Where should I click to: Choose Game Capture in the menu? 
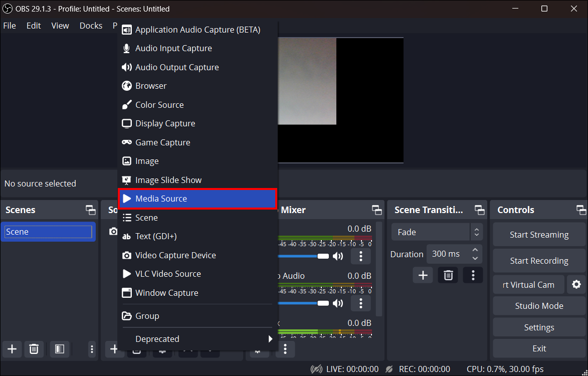pyautogui.click(x=198, y=142)
